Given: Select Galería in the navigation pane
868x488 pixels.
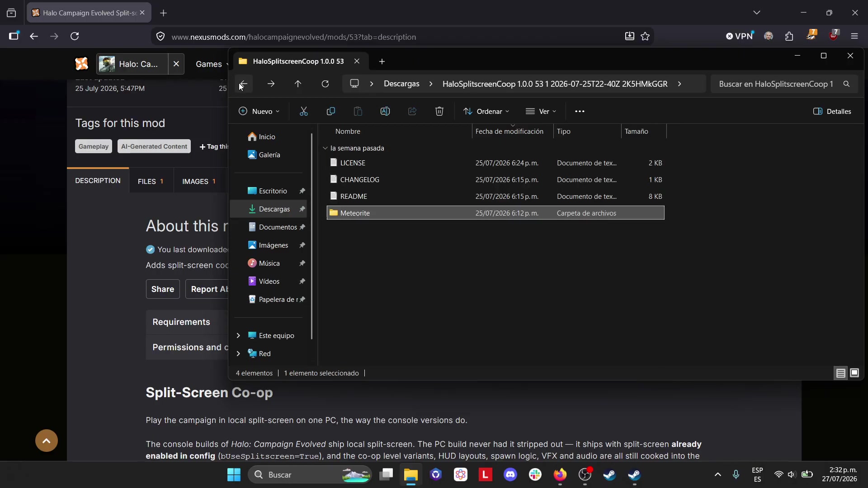Looking at the screenshot, I should [269, 155].
